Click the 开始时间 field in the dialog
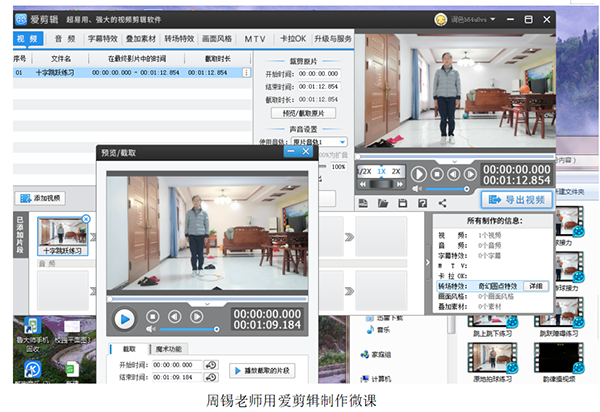The image size is (600, 412). [177, 365]
